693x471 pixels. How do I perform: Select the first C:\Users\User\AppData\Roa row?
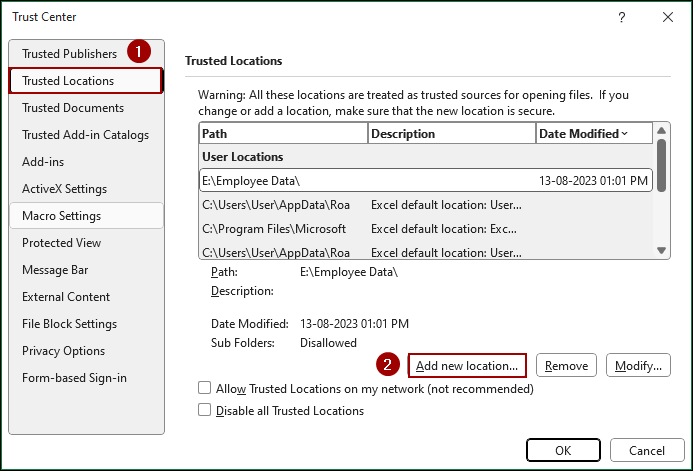426,205
